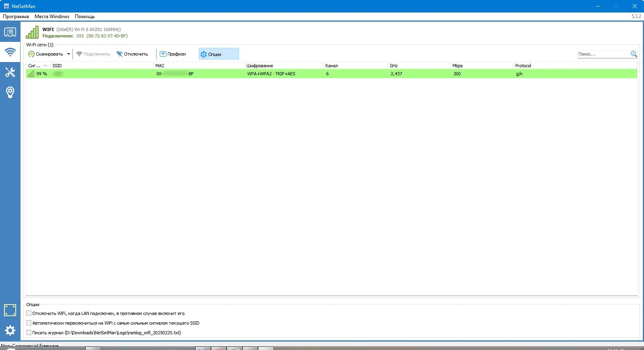This screenshot has width=644, height=350.
Task: Click the Non-Commercial Freeware status text
Action: coord(30,346)
